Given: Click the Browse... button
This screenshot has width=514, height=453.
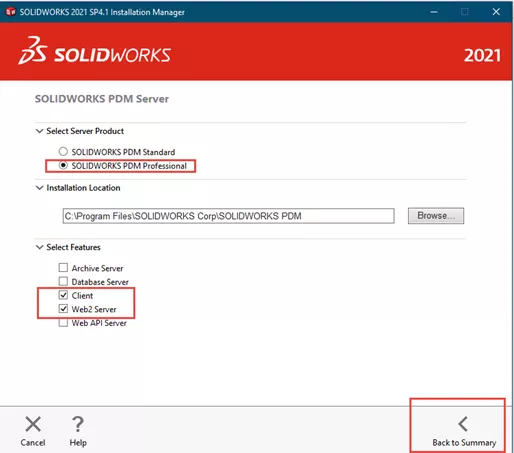Looking at the screenshot, I should pos(436,216).
